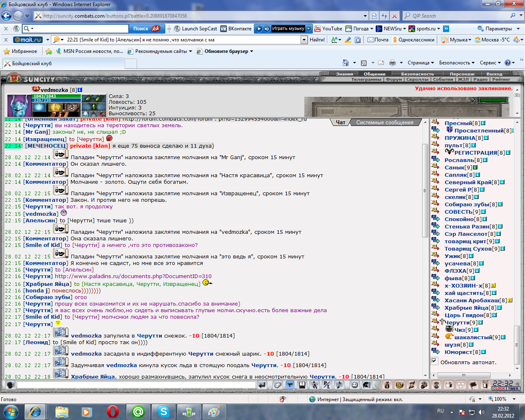Click the Поиск Ask search button
The height and width of the screenshot is (420, 525).
click(x=146, y=29)
